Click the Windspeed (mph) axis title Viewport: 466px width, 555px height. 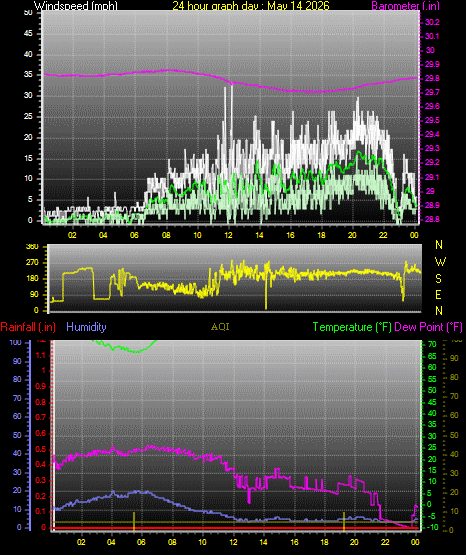coord(76,6)
